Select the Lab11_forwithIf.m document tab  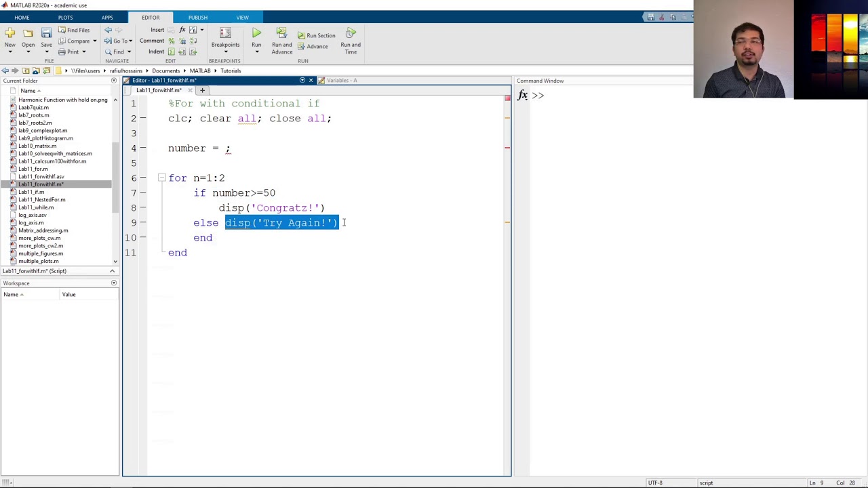pyautogui.click(x=159, y=90)
